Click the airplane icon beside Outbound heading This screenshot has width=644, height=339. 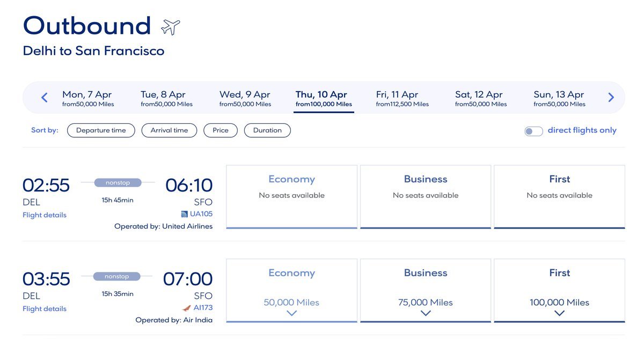coord(171,27)
